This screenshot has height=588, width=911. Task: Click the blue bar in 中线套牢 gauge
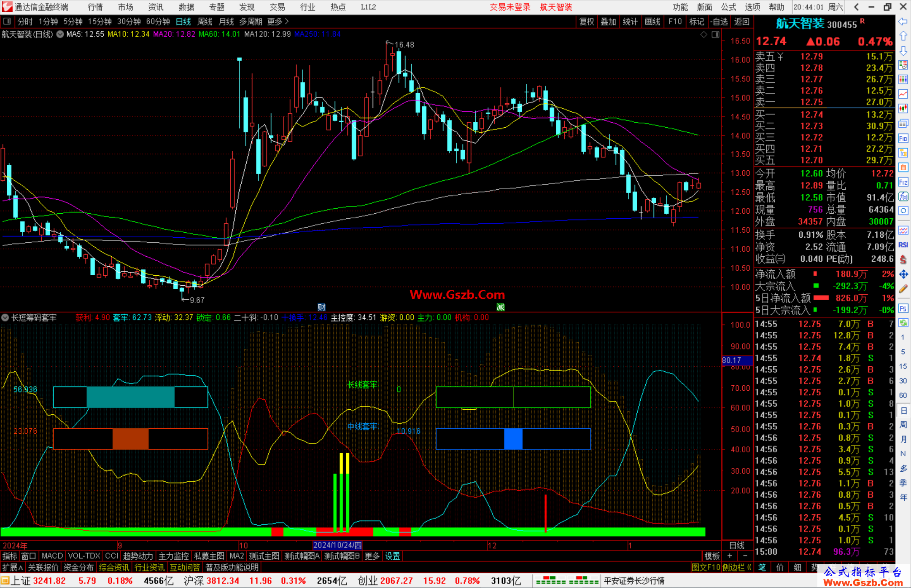[513, 439]
